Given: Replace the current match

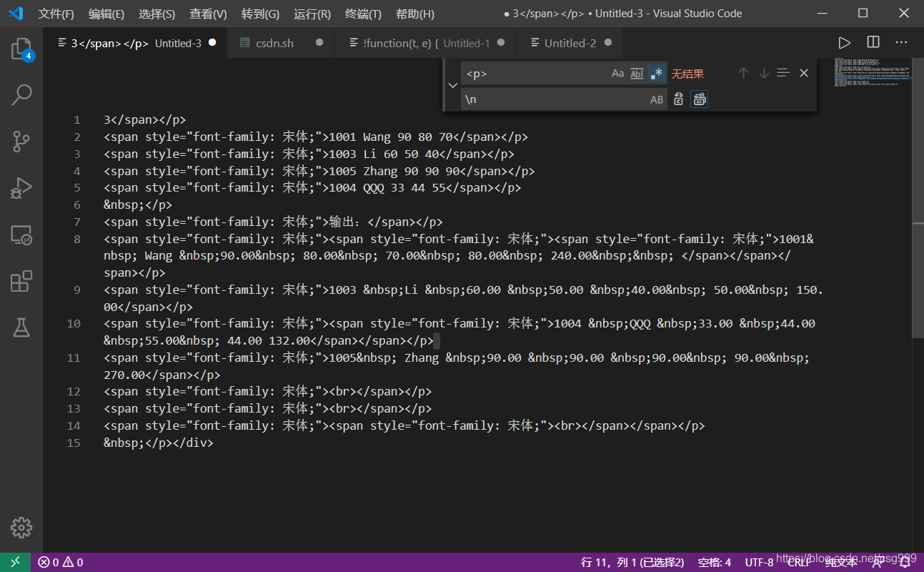Looking at the screenshot, I should 679,99.
